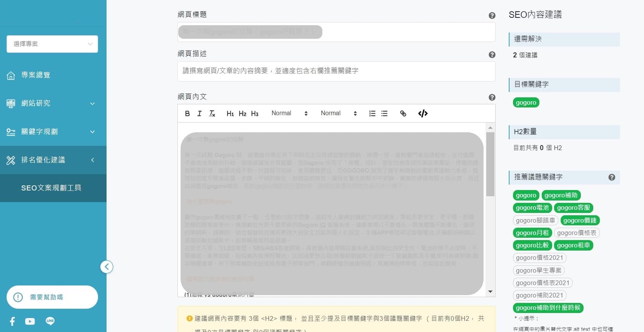Image resolution: width=644 pixels, height=332 pixels.
Task: Apply italic formatting in editor
Action: tap(199, 113)
